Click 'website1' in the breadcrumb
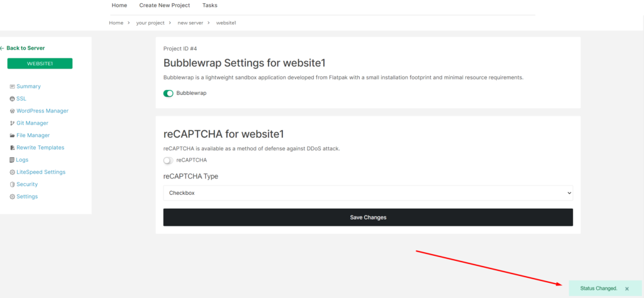Viewport: 644px width, 298px height. pyautogui.click(x=226, y=23)
